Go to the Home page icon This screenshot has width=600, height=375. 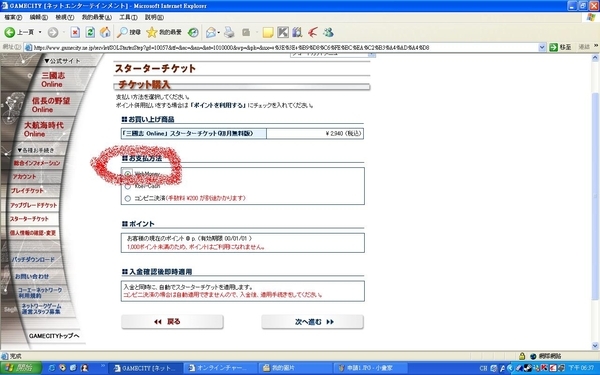tap(105, 33)
